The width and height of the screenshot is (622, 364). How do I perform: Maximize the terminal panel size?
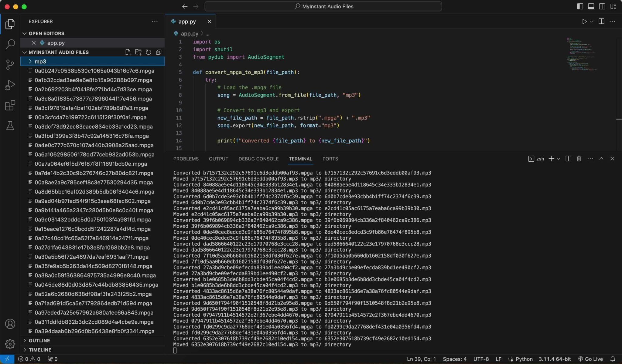point(601,159)
